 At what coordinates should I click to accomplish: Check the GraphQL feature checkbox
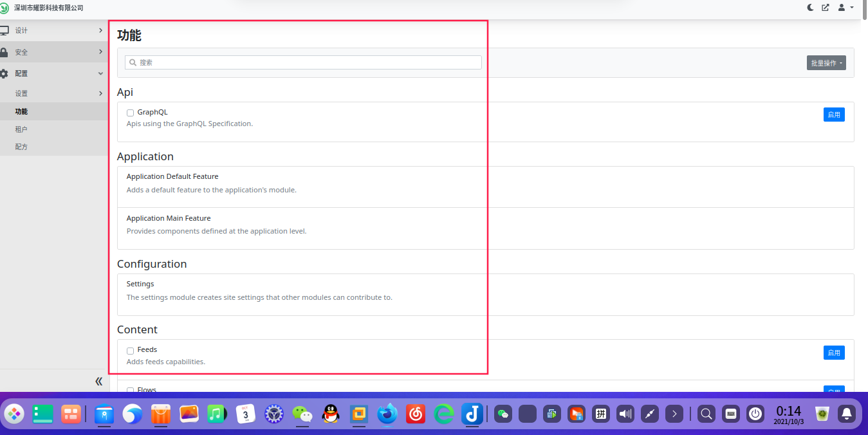[x=130, y=112]
